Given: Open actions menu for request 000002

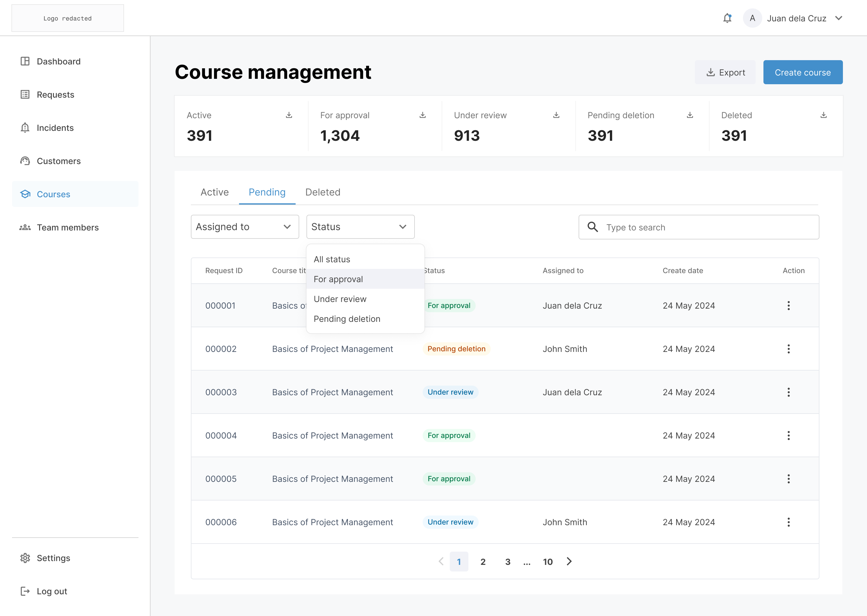Looking at the screenshot, I should 789,349.
